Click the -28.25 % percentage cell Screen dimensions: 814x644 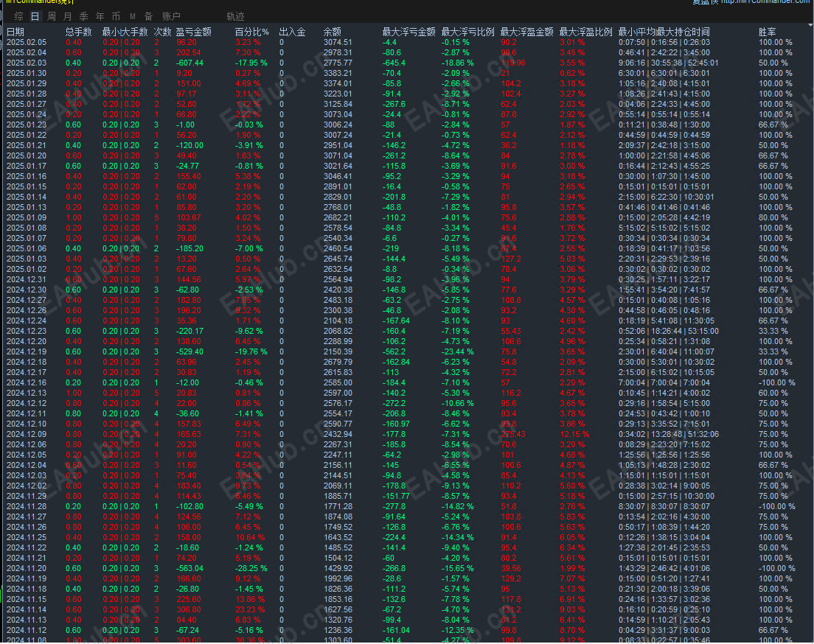click(x=251, y=569)
